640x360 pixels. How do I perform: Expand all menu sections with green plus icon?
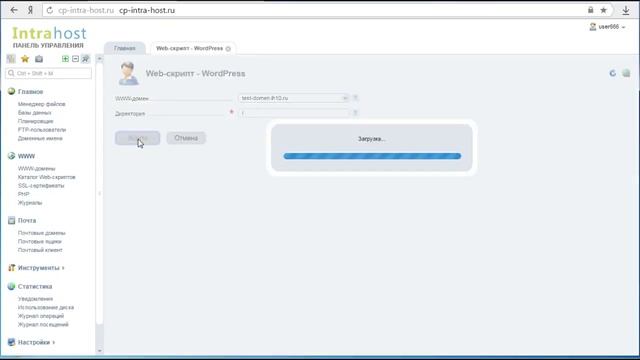click(x=65, y=59)
